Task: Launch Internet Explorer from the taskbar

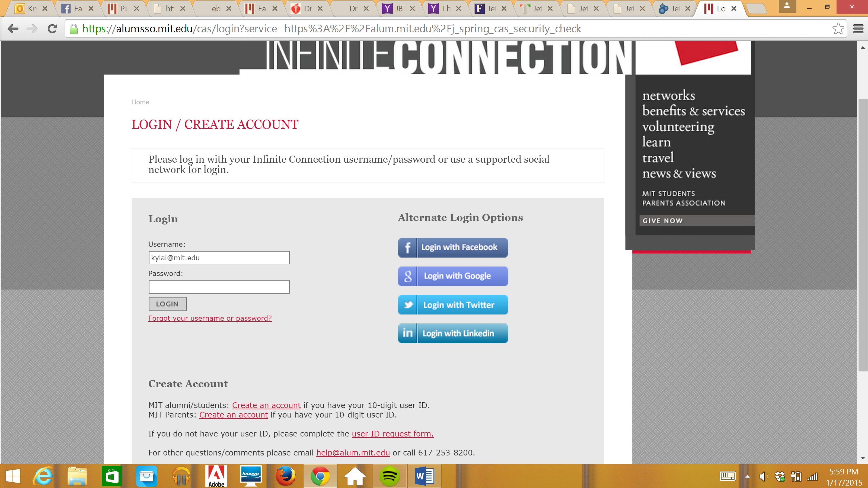Action: pyautogui.click(x=43, y=476)
